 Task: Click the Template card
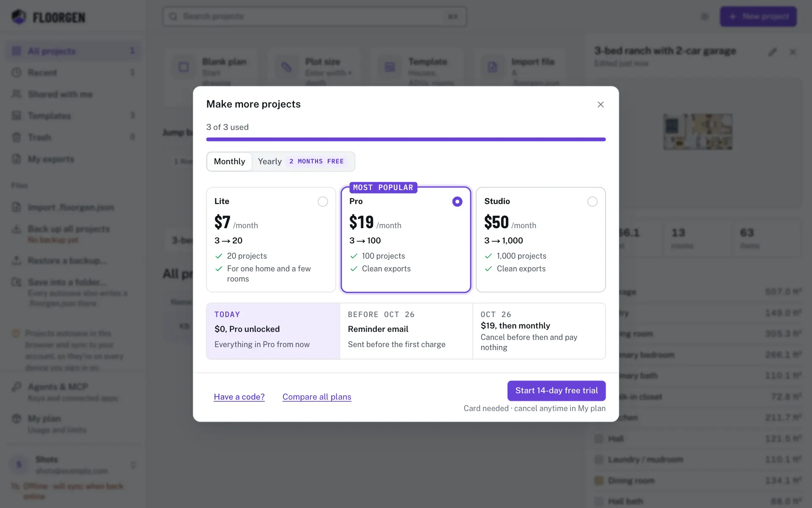[417, 77]
